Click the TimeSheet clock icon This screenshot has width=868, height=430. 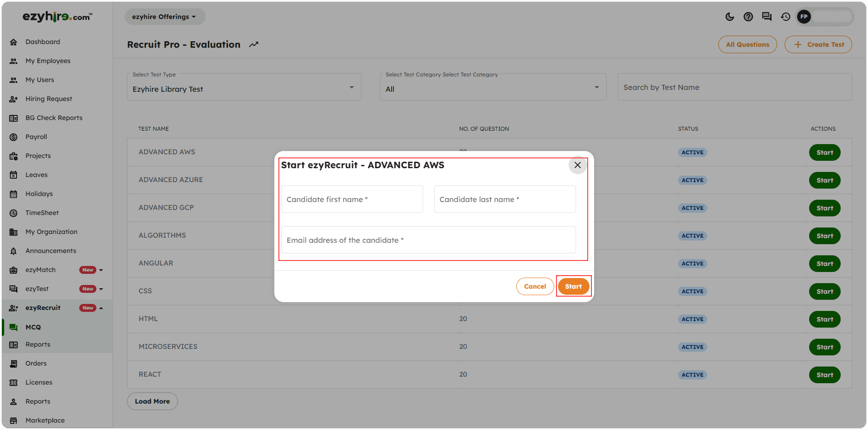[13, 213]
